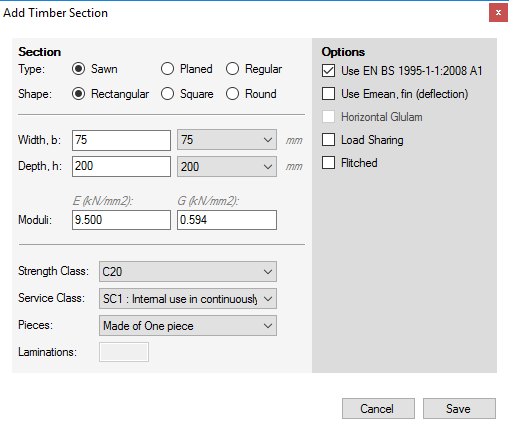The image size is (509, 432).
Task: Expand the Strength Class C20 dropdown
Action: [x=188, y=272]
